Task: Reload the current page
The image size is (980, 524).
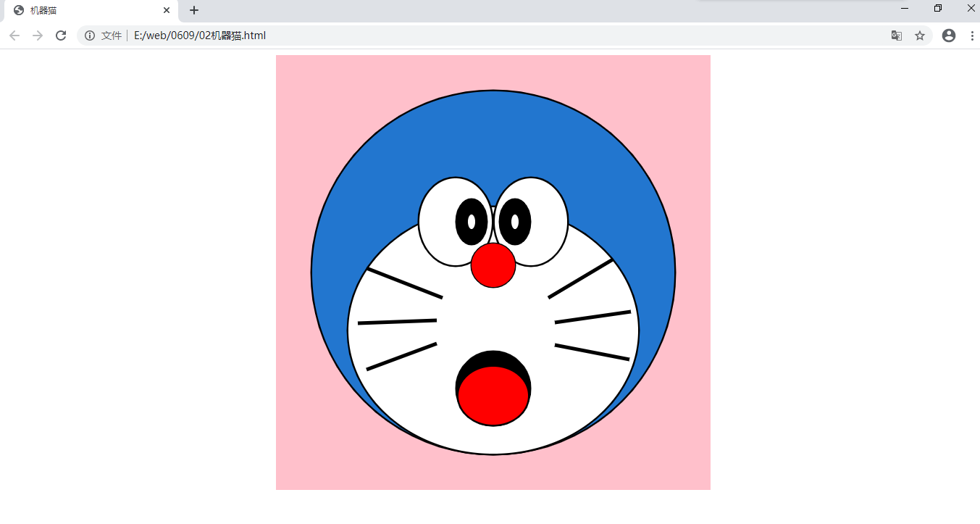Action: coord(61,36)
